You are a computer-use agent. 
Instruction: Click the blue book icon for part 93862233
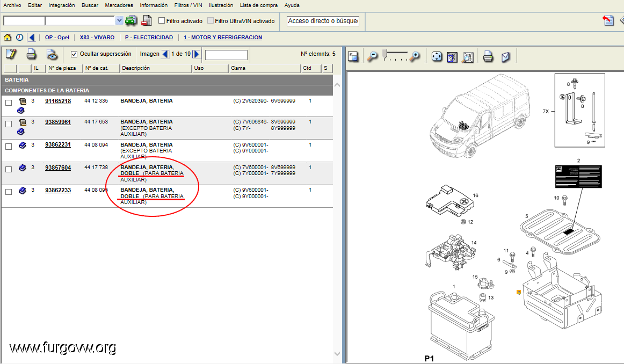(x=23, y=191)
